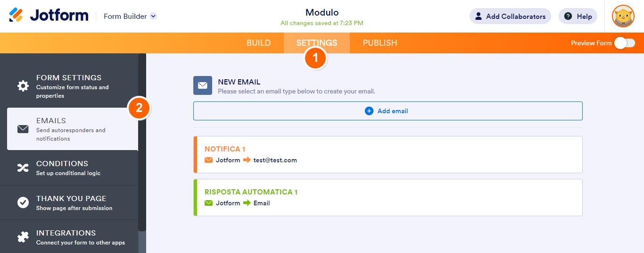Click the Jotform logo
Image resolution: width=644 pixels, height=253 pixels.
[49, 16]
